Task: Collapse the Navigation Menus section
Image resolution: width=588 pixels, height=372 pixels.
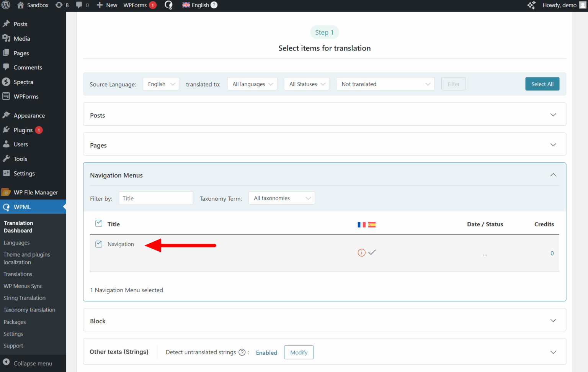Action: pos(553,175)
